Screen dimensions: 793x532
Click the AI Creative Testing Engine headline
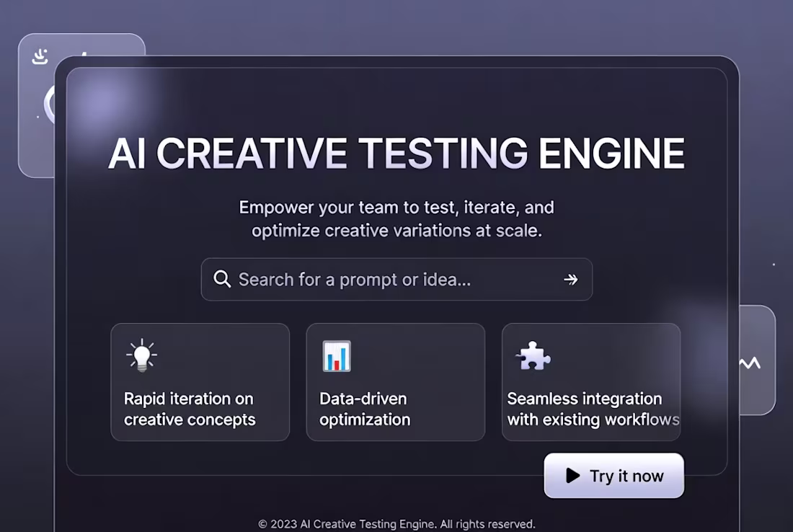click(x=396, y=153)
